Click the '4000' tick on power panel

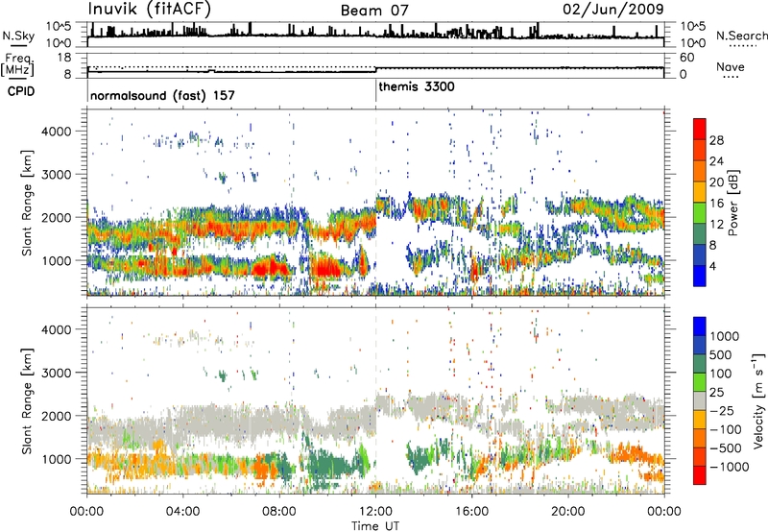coord(56,132)
